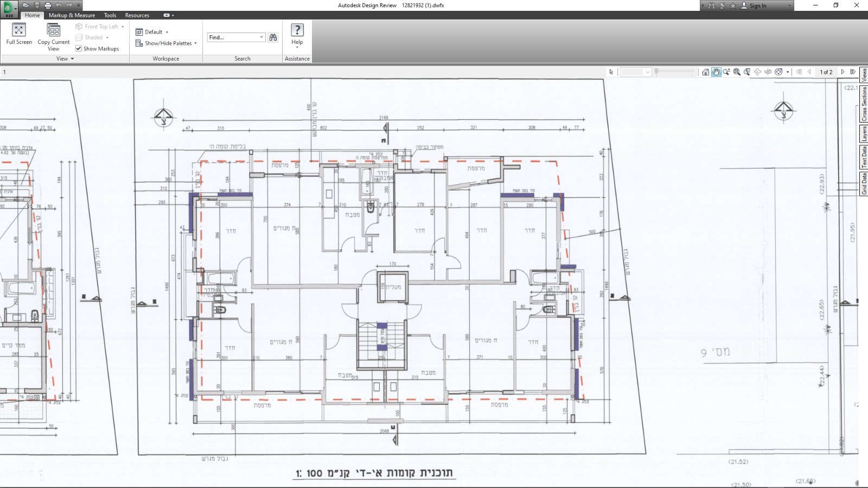The height and width of the screenshot is (488, 868).
Task: Go to the next sheet
Action: click(x=843, y=72)
